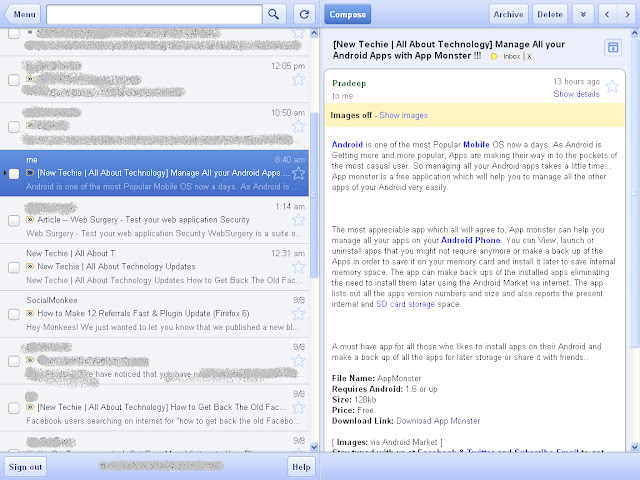Open 'How to Get Back The Old Fac...' email
This screenshot has height=480, width=640.
click(154, 407)
